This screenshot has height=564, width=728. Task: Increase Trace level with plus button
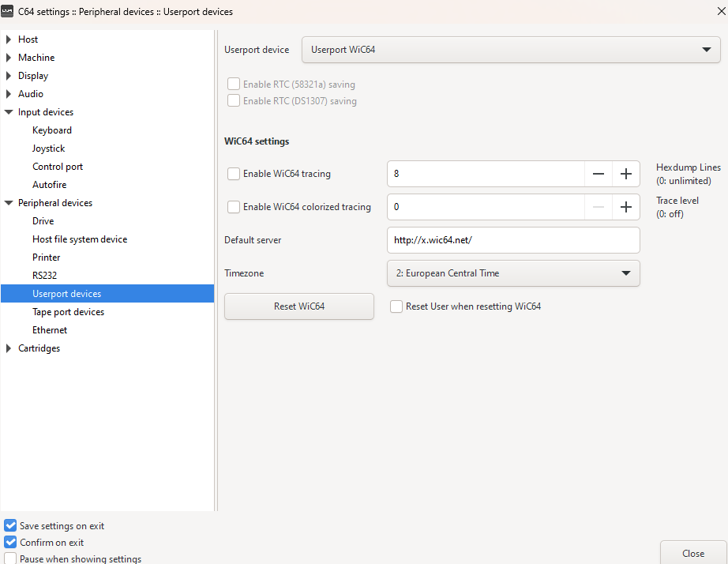click(626, 207)
